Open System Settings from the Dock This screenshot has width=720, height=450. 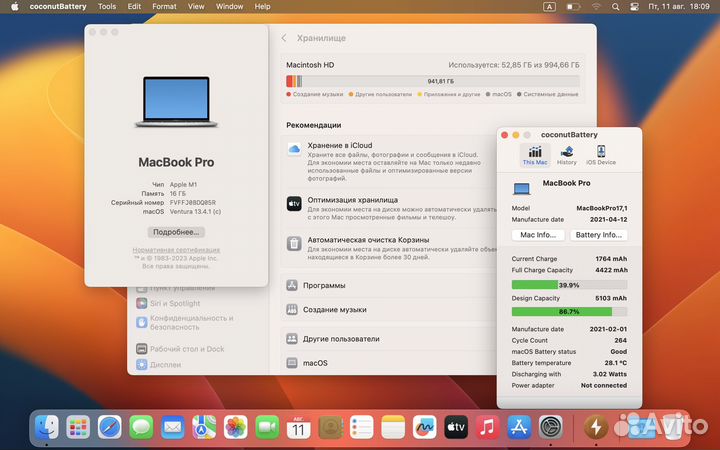coord(551,428)
